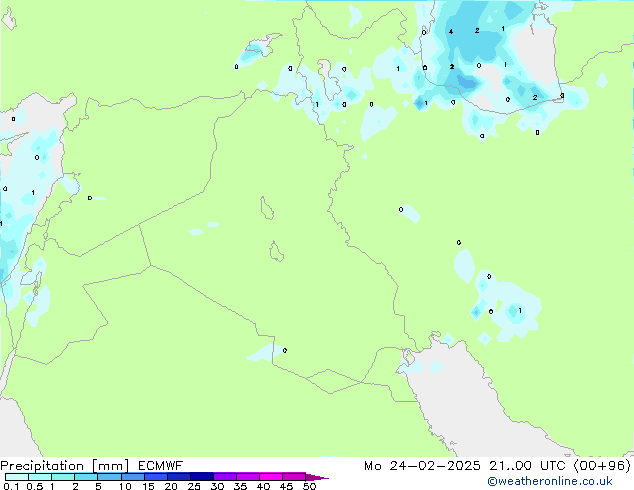Screen dimensions: 634x490
Task: Click the 20–25 mm legend swatch
Action: (179, 477)
